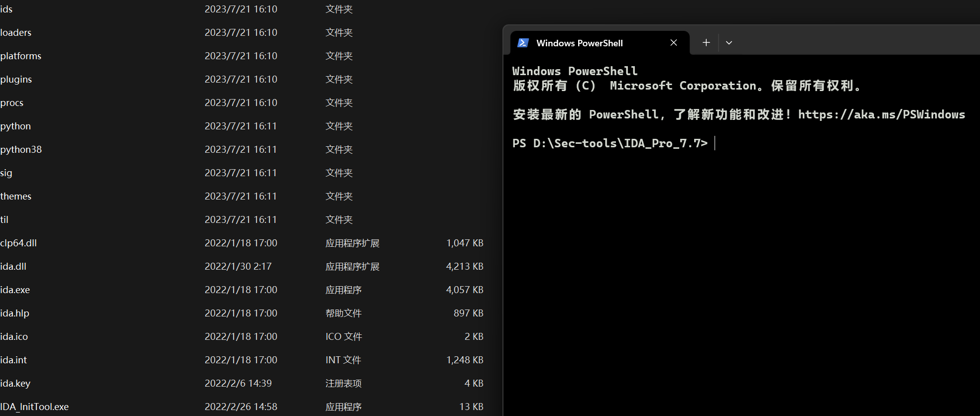Click the aka.ms/PSWindows link in the terminal
Screen dimensions: 980x416
[881, 114]
